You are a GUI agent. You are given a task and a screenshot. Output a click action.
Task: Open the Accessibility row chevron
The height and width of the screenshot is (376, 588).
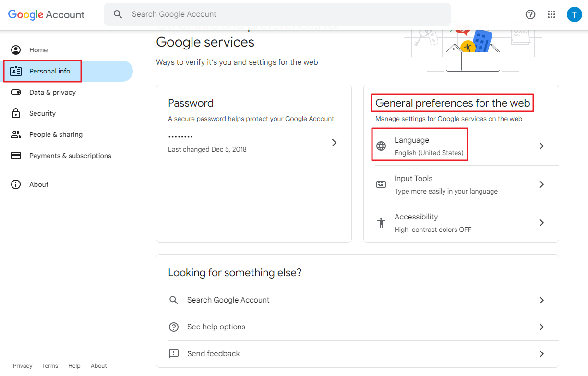coord(541,223)
